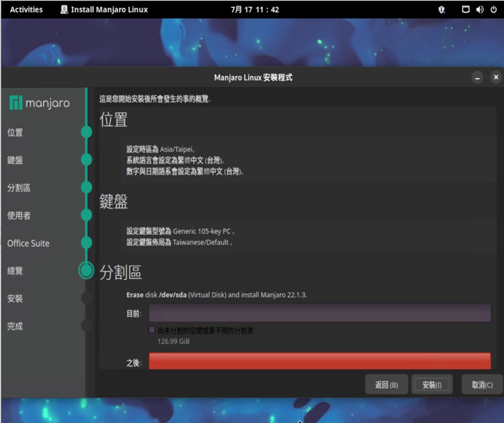Screen dimensions: 504x423
Task: Click the Generic 105-key PC keyboard model line
Action: (x=180, y=231)
